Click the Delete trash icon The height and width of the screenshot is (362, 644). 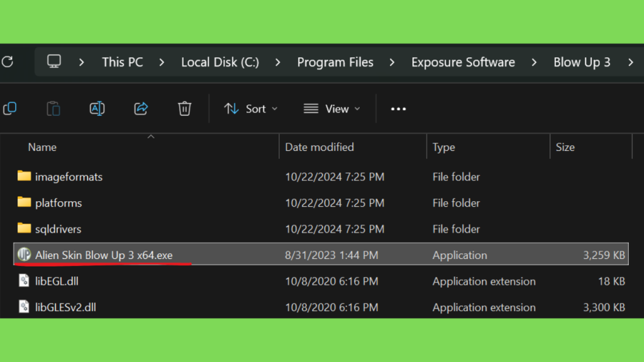[x=184, y=109]
